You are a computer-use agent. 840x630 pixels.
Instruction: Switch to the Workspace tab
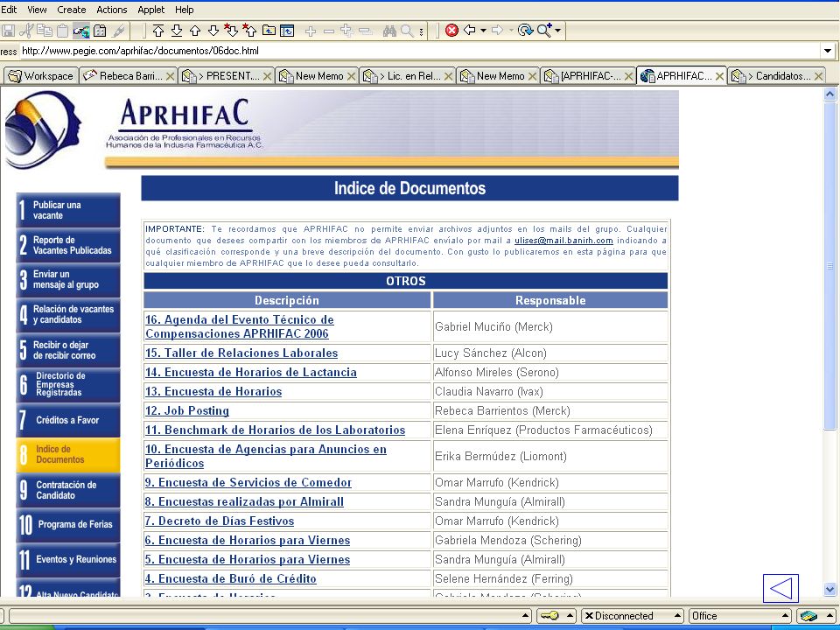click(41, 76)
